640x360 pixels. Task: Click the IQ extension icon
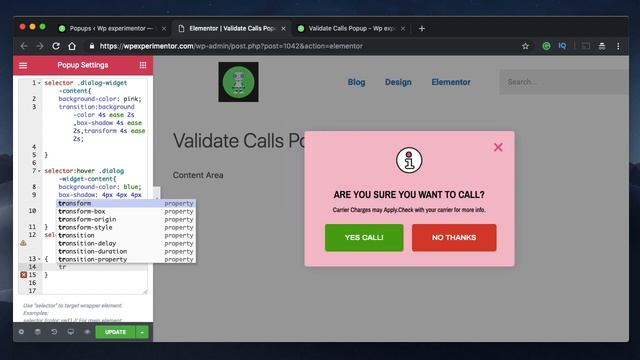562,46
